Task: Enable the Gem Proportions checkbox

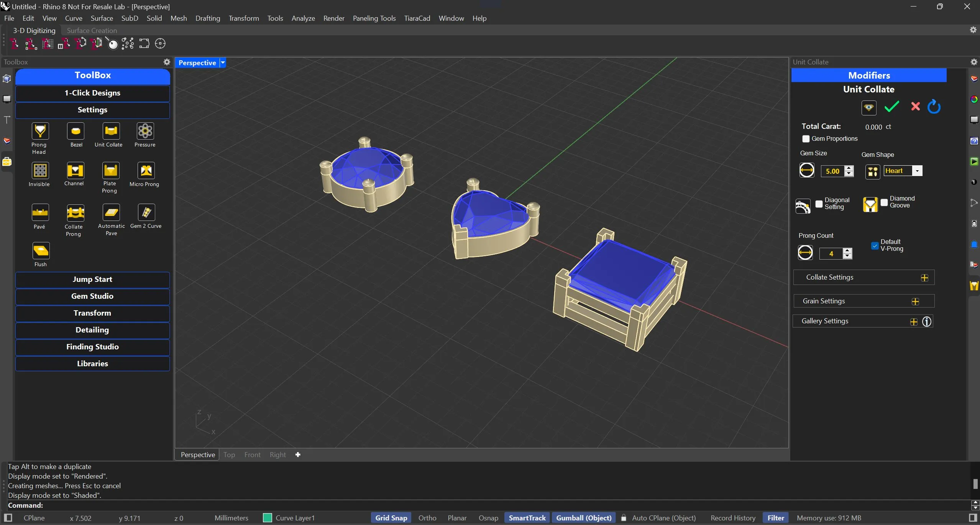Action: 806,139
